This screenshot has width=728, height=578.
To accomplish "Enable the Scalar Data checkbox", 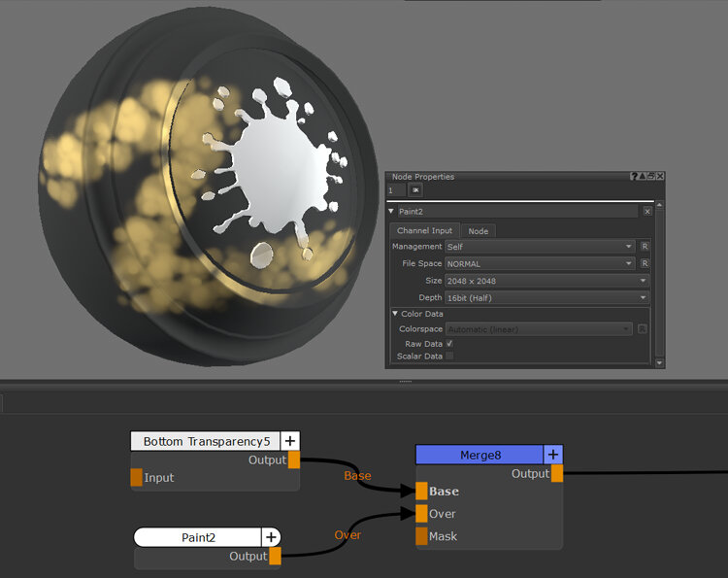I will [x=448, y=357].
